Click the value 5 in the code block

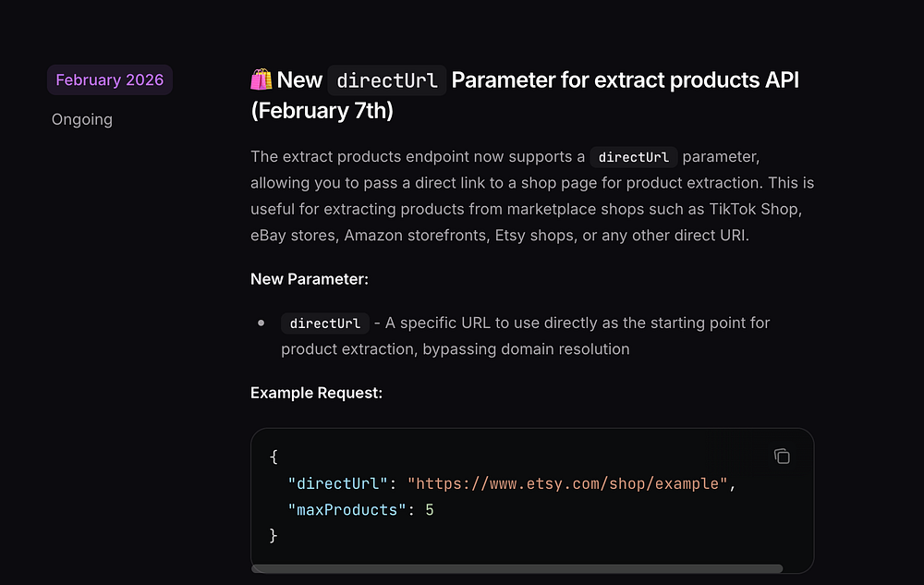tap(430, 509)
